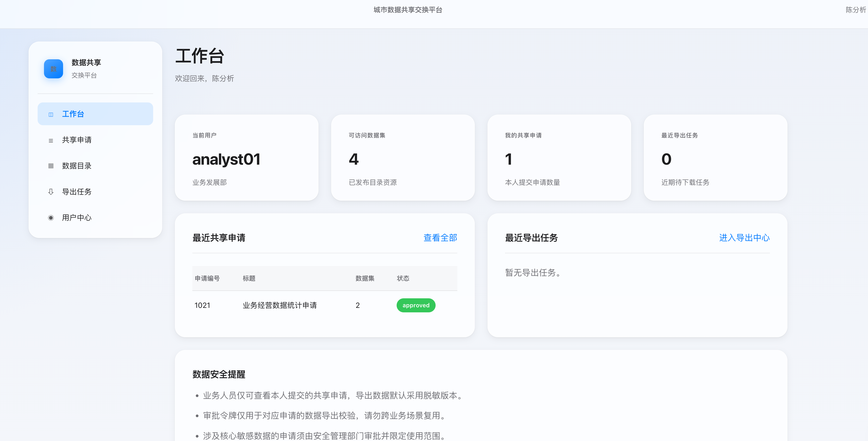Open the 工作台 menu item

click(x=95, y=114)
